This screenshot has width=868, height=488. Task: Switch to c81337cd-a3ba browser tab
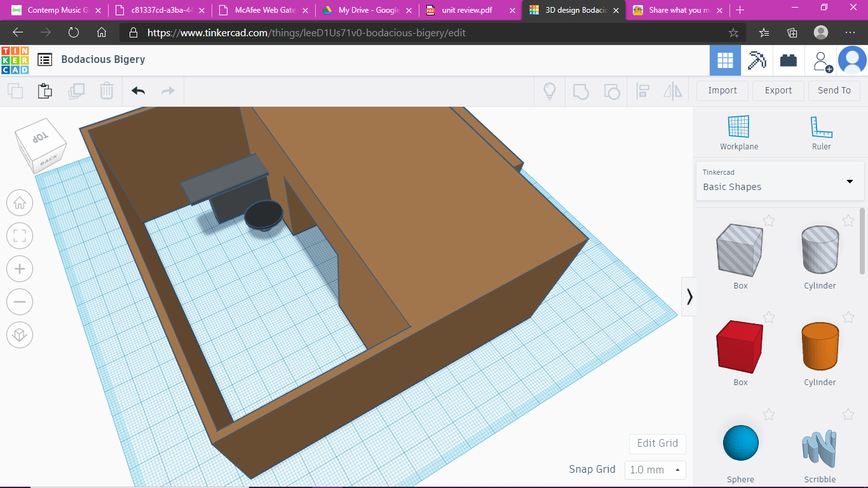[x=160, y=10]
